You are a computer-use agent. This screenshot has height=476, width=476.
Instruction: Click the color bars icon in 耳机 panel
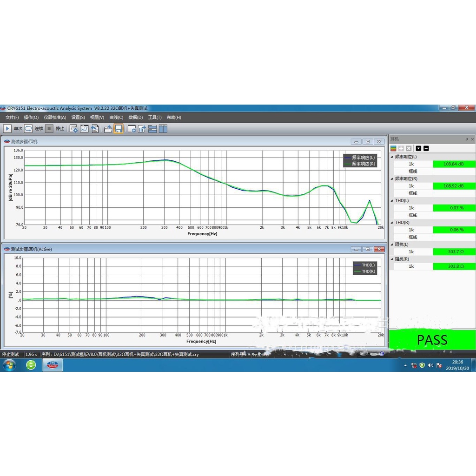[393, 148]
